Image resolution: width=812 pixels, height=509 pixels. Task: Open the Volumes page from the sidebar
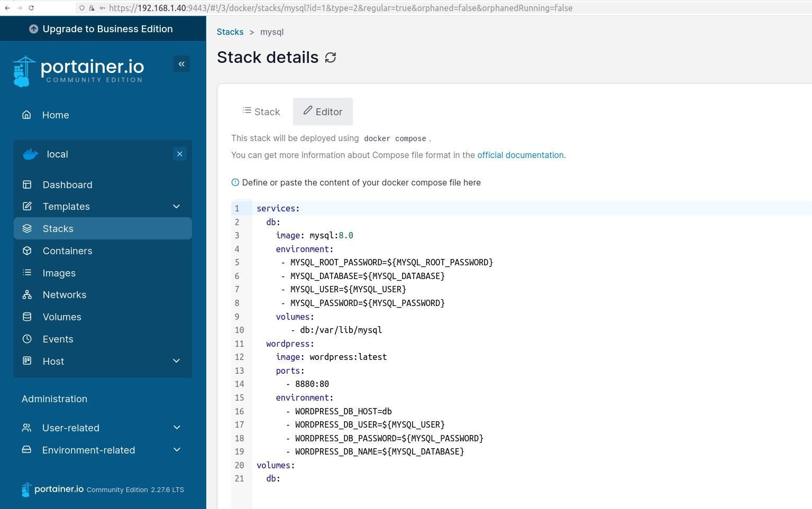(62, 317)
